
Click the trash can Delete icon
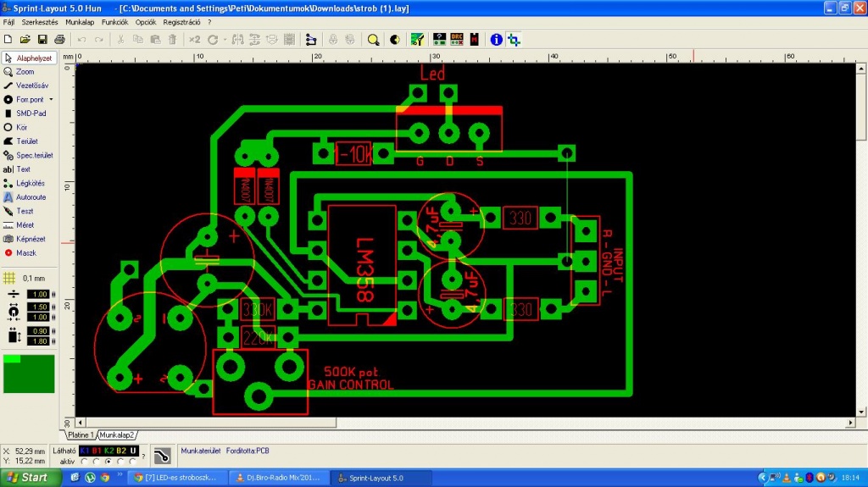pyautogui.click(x=173, y=39)
